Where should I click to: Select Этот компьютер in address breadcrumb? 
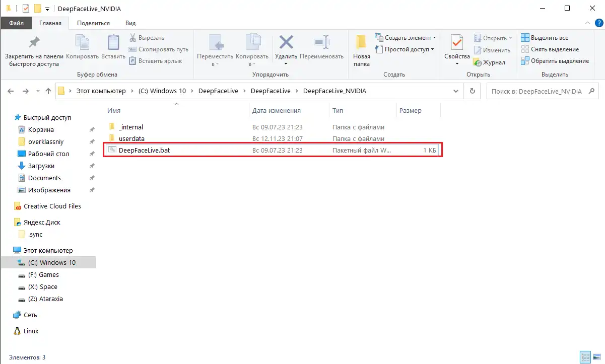101,91
